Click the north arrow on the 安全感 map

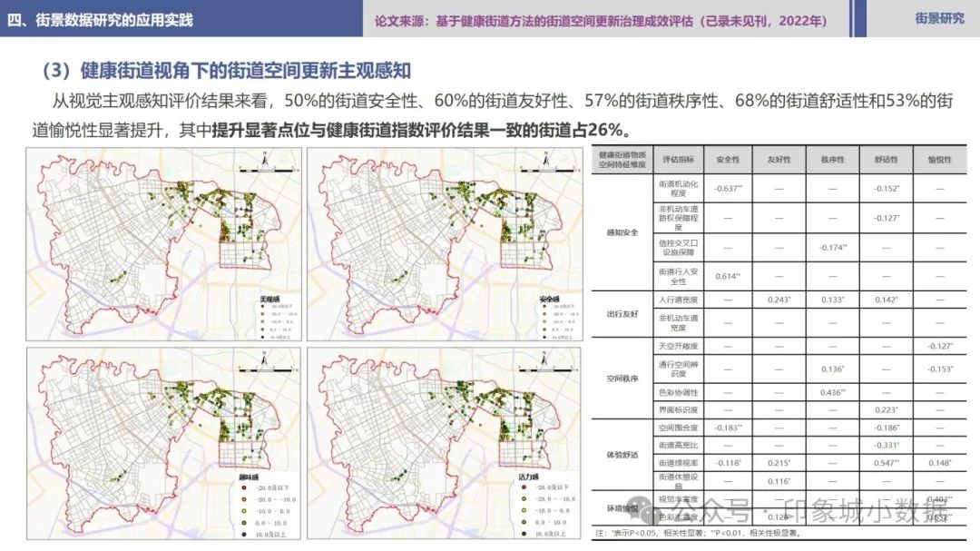(x=545, y=160)
